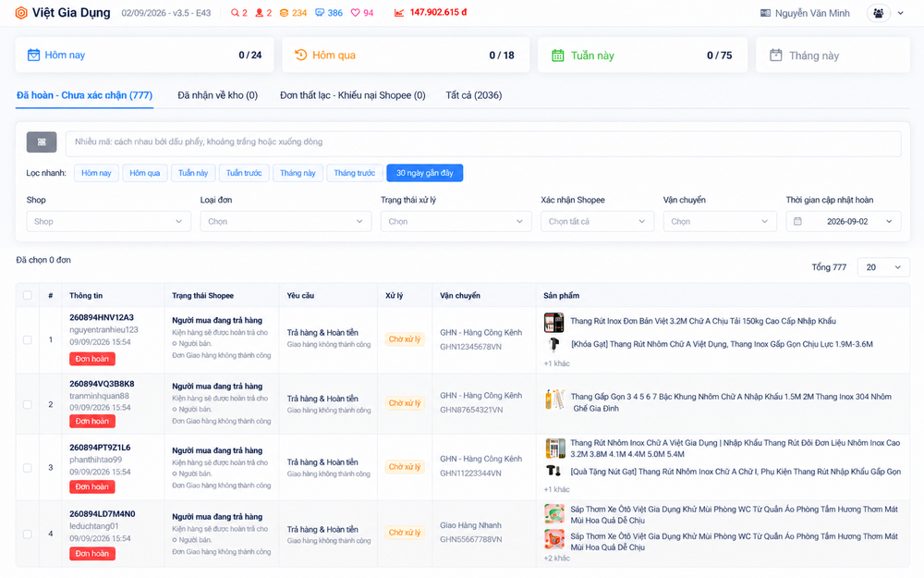Click the barcode scan button
This screenshot has width=924, height=578.
pos(42,142)
